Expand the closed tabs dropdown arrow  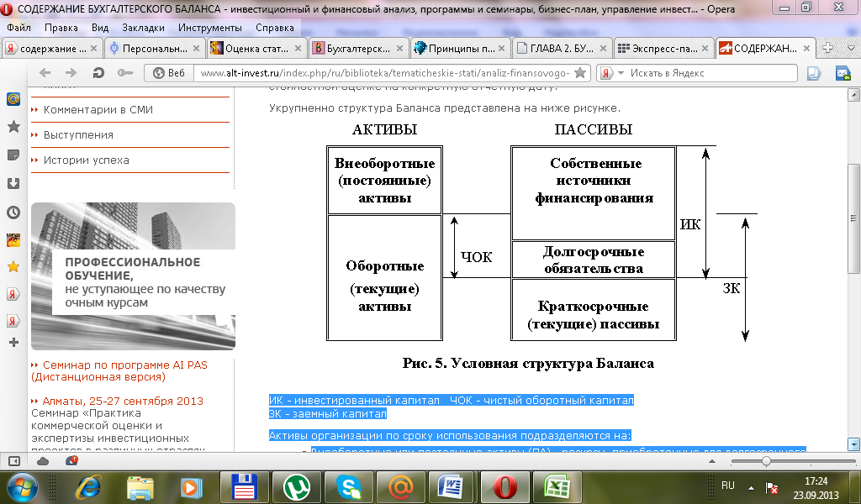click(x=851, y=48)
